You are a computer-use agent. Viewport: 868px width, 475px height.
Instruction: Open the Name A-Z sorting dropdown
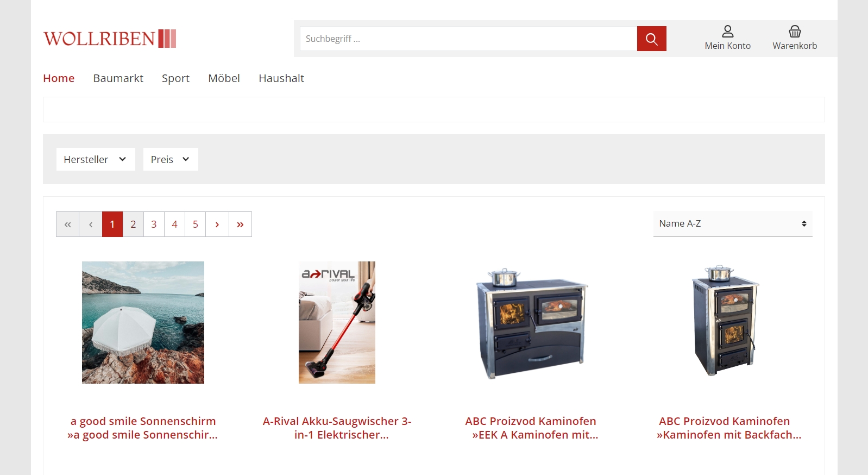733,223
